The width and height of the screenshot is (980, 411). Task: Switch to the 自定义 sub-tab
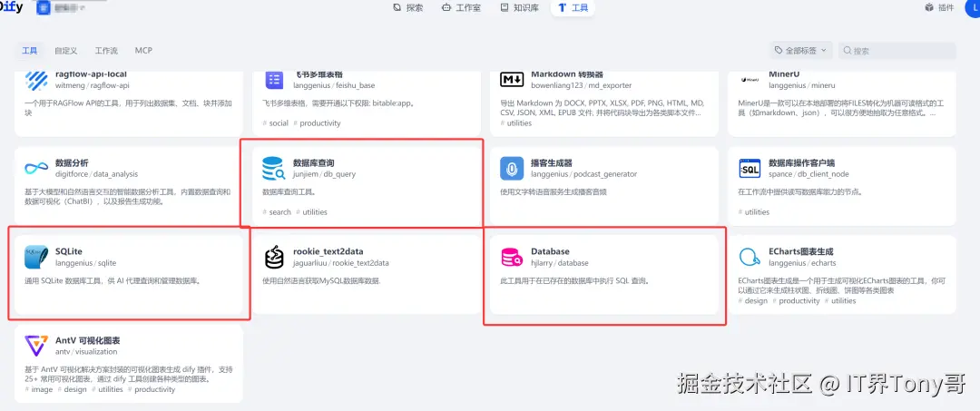65,51
